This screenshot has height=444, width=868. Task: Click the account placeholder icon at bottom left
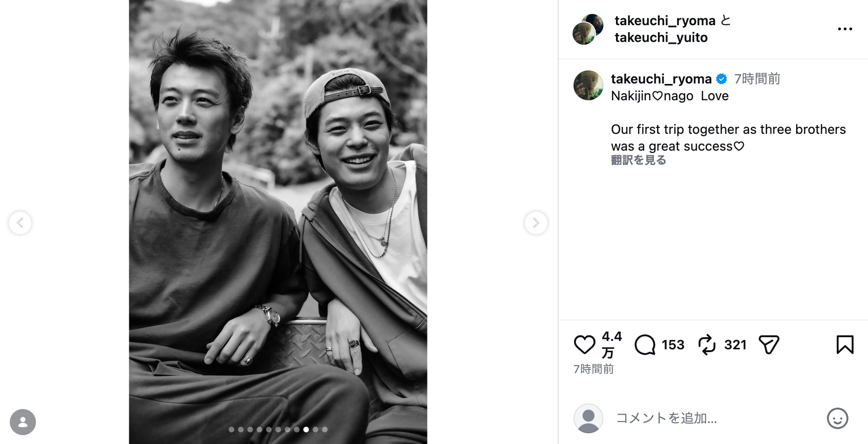[22, 422]
